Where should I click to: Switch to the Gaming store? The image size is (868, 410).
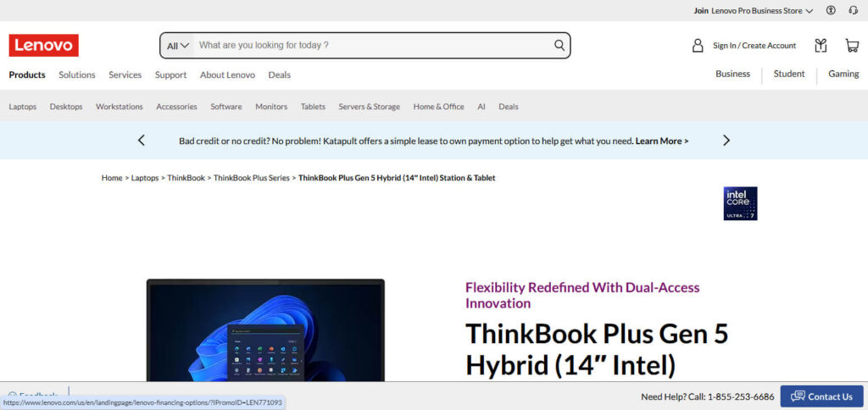tap(843, 74)
